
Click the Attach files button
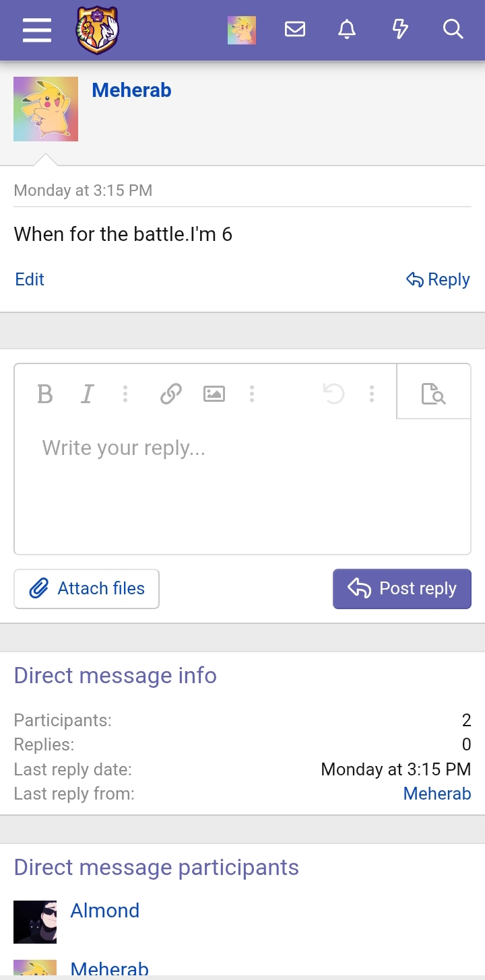click(86, 588)
